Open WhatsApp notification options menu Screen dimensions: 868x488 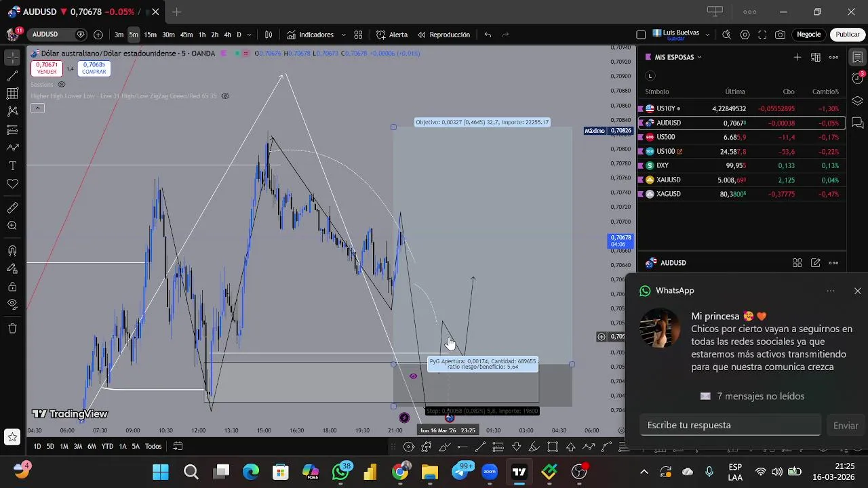pyautogui.click(x=830, y=291)
